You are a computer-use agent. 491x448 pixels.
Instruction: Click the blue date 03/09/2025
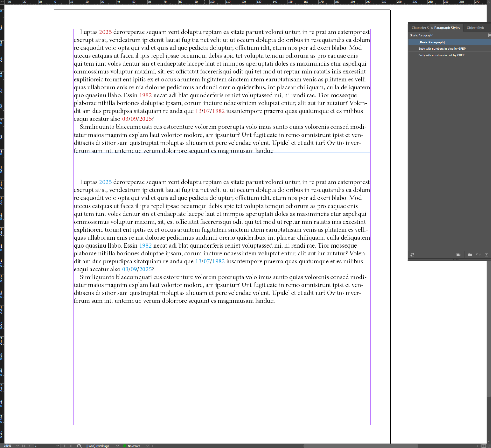[x=137, y=269]
